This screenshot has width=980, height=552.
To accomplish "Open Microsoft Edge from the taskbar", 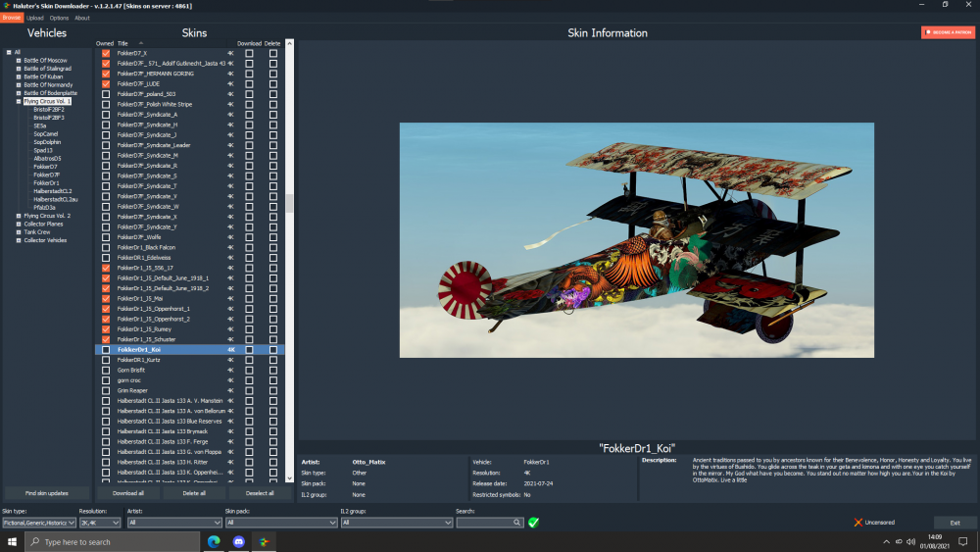I will point(214,542).
